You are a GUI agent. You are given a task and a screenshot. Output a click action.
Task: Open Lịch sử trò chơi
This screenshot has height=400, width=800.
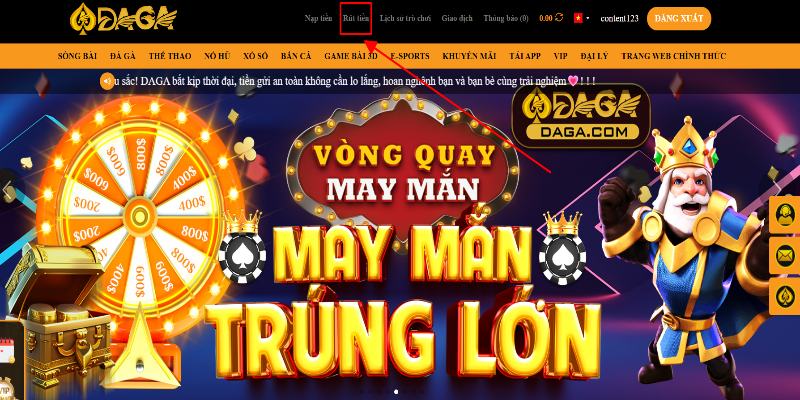point(405,18)
